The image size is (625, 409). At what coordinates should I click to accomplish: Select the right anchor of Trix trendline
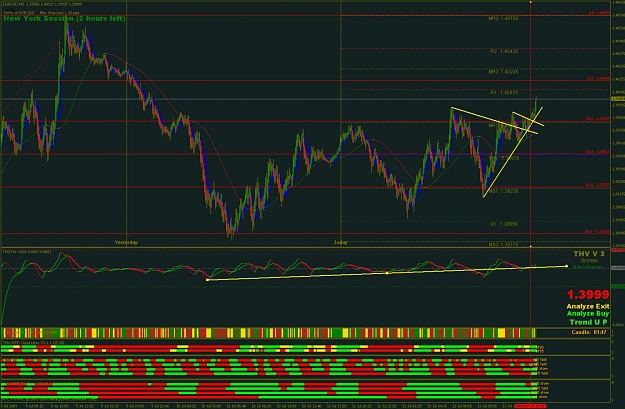pyautogui.click(x=566, y=266)
